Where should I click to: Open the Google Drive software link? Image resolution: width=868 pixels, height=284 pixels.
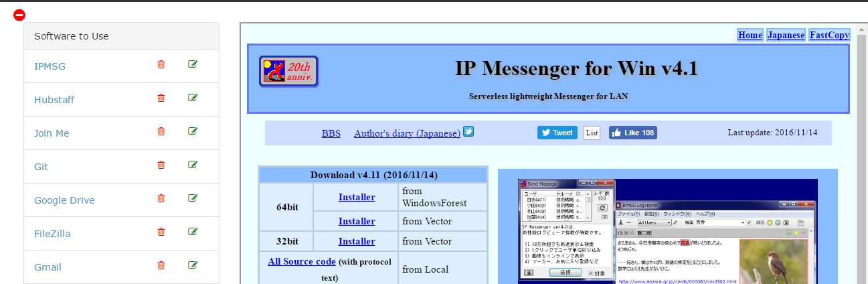(x=64, y=200)
